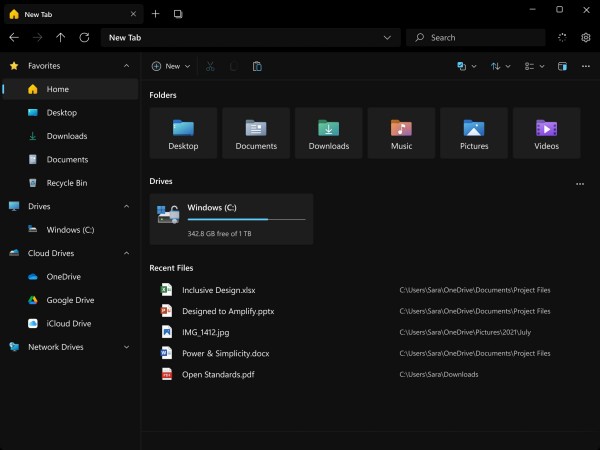Open the Documents folder tile
The image size is (600, 450).
[256, 133]
